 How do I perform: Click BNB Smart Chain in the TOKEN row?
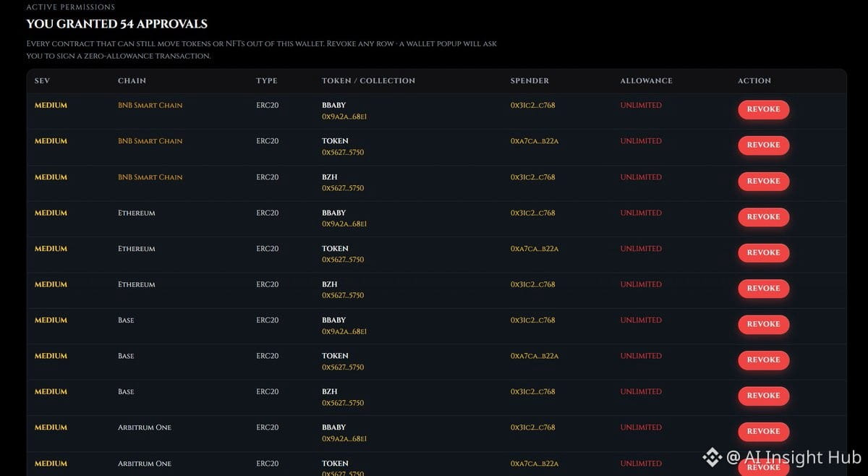[150, 141]
